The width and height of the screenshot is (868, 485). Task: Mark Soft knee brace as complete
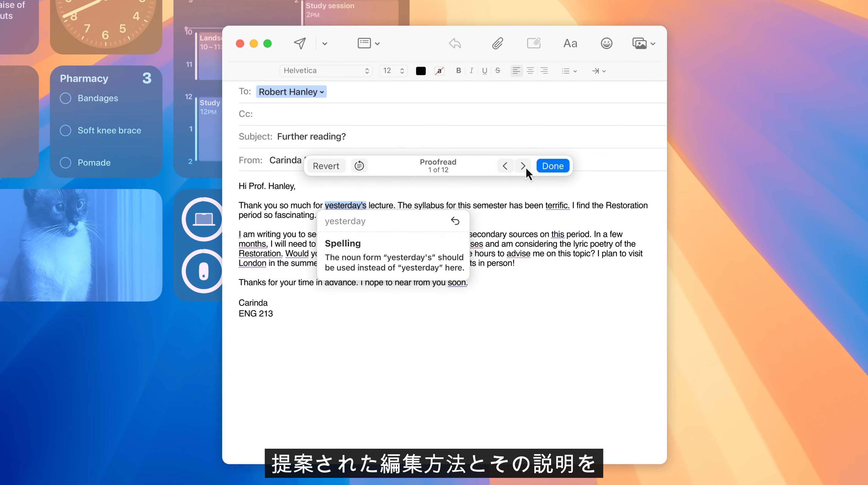(x=65, y=130)
